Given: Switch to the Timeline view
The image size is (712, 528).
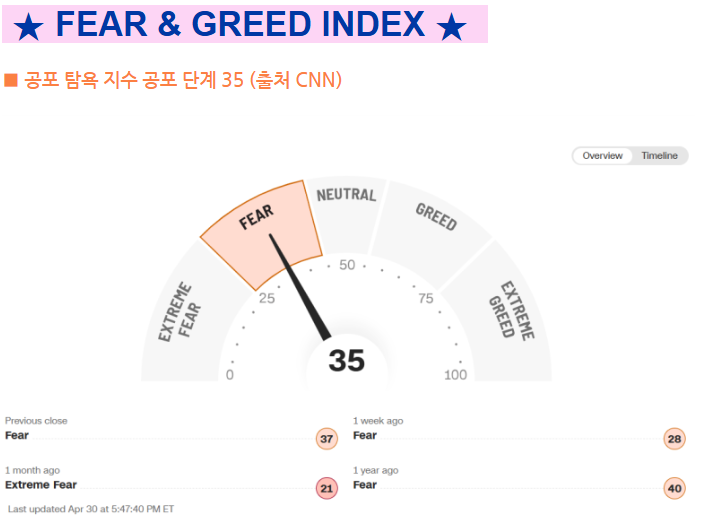Looking at the screenshot, I should [x=659, y=156].
